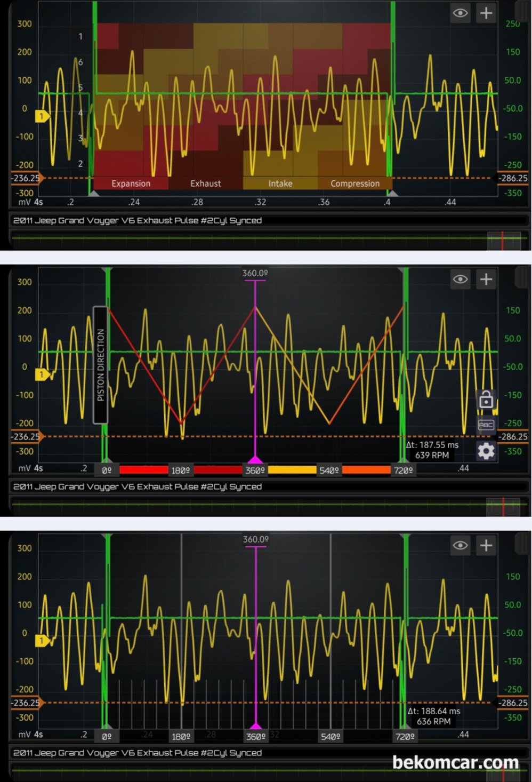Click the plus icon in the bottom chart

pyautogui.click(x=486, y=545)
